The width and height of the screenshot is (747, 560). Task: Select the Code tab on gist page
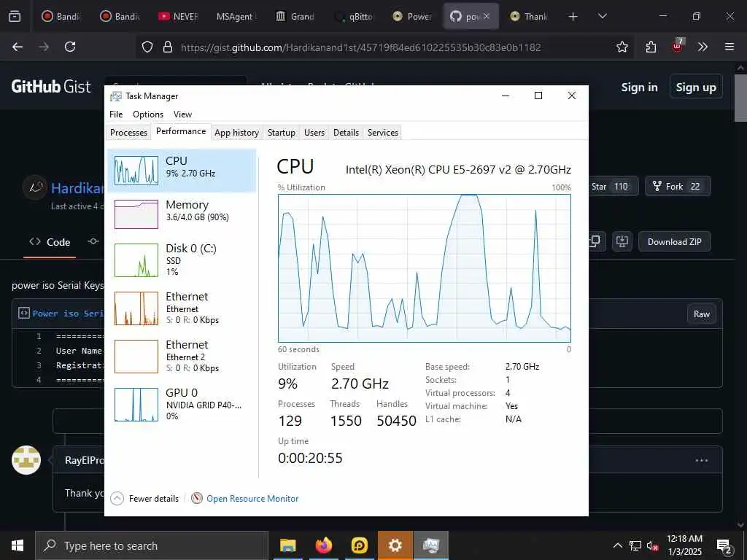point(50,242)
